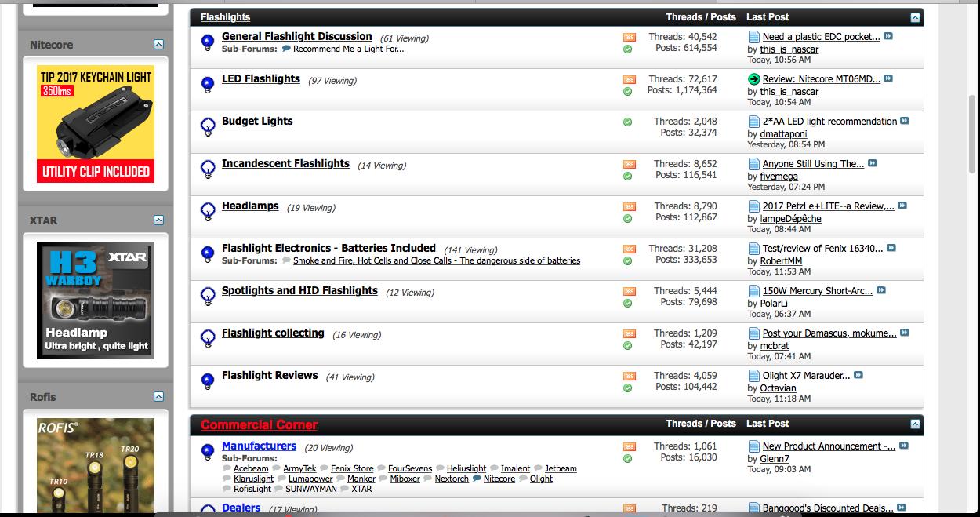Image resolution: width=980 pixels, height=517 pixels.
Task: View profile of user lampeDépêche
Action: [791, 219]
